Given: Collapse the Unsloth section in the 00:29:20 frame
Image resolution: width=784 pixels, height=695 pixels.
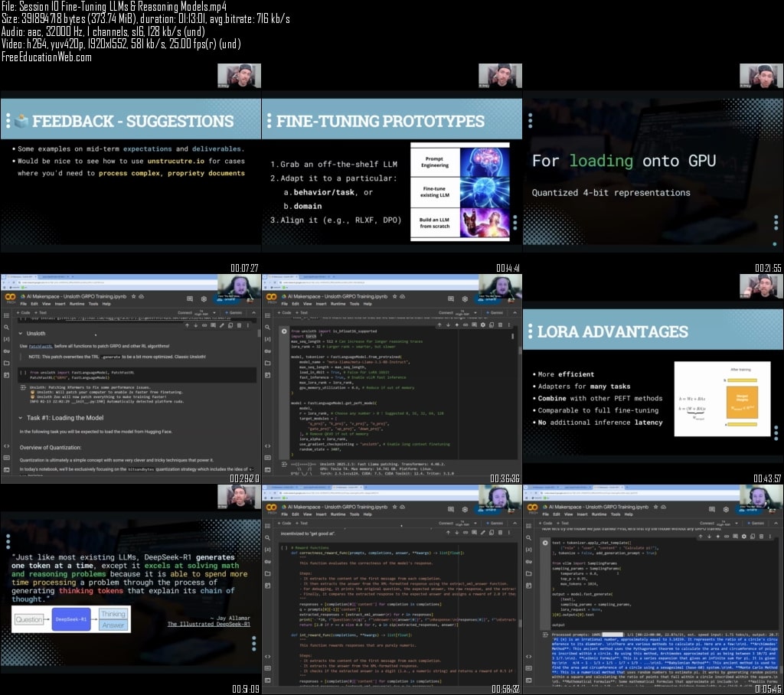Looking at the screenshot, I should [21, 334].
